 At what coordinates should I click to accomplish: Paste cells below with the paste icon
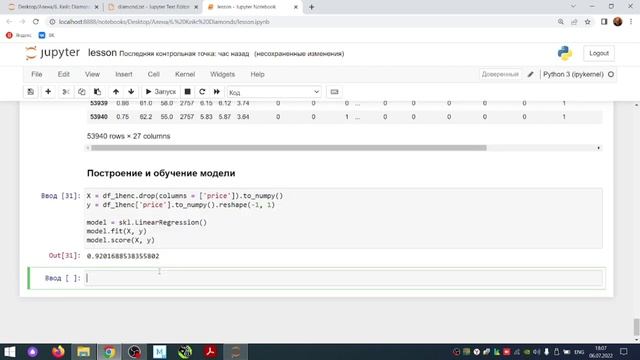pos(97,92)
